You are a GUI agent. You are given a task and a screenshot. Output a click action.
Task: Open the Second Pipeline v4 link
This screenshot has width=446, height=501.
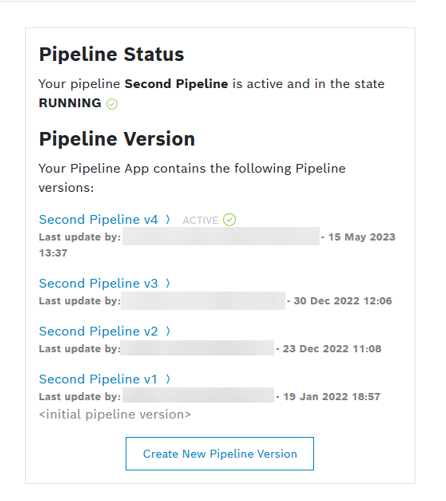pyautogui.click(x=98, y=220)
